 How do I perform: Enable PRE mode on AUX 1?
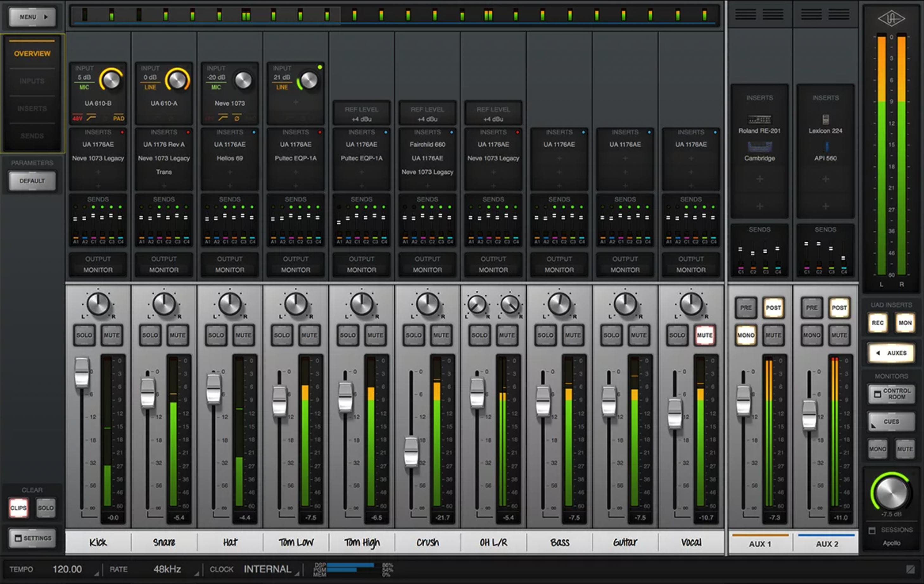pyautogui.click(x=746, y=308)
